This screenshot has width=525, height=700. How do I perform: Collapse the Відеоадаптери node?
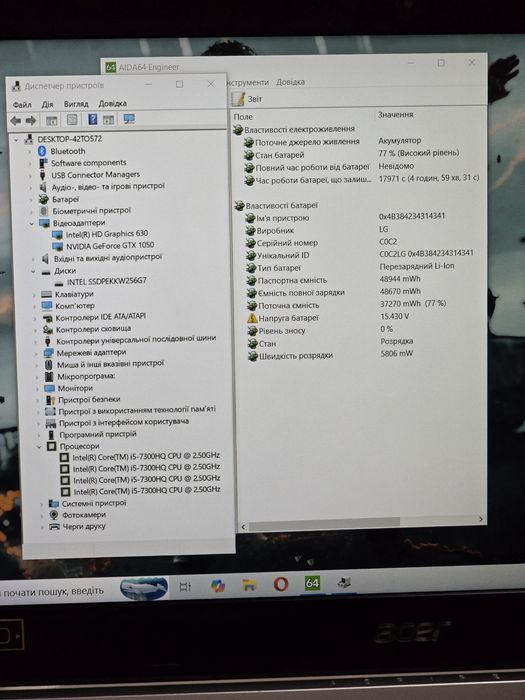point(32,223)
